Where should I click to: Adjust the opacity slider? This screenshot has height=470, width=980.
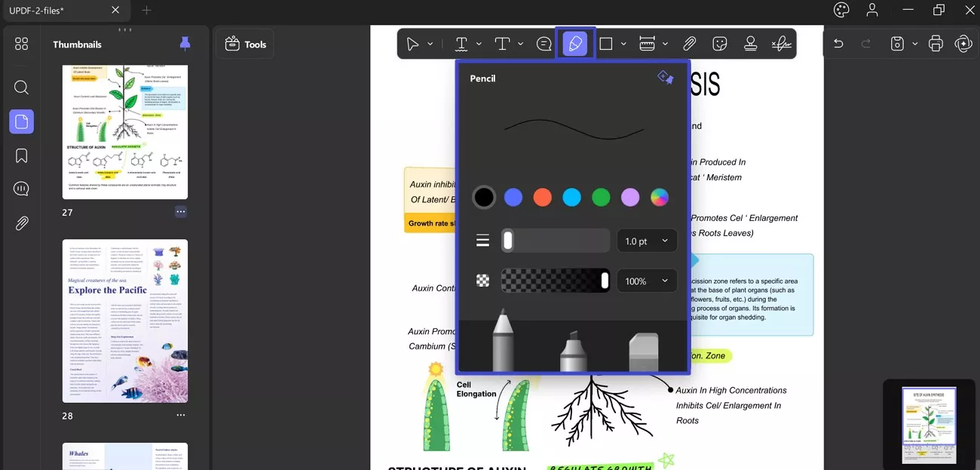click(x=556, y=281)
